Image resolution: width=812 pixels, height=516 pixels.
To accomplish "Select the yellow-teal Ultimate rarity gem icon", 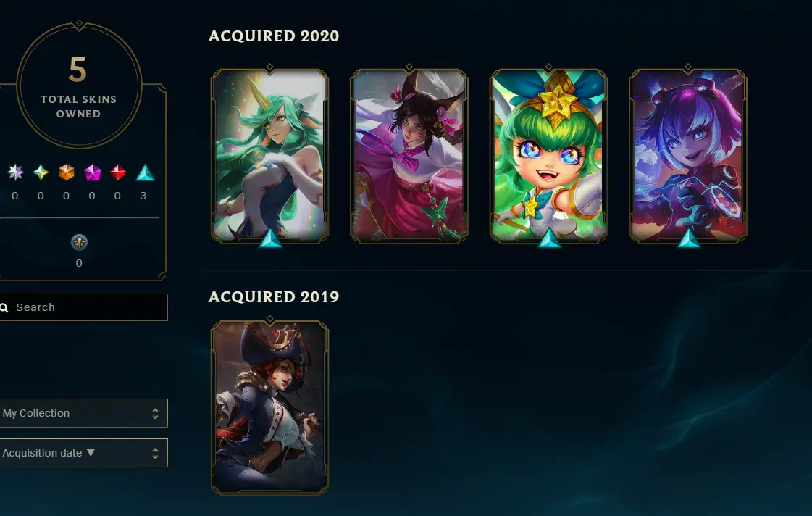I will [x=41, y=172].
